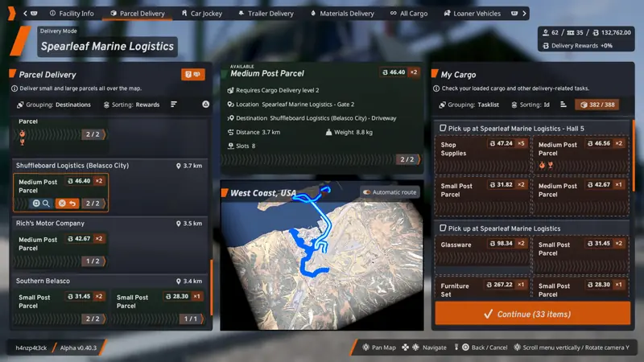Select Small Post Parcel 31.45 card in My Cargo

click(580, 254)
